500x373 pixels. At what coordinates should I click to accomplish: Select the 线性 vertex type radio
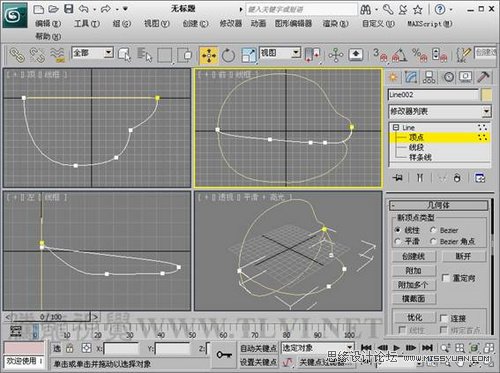pyautogui.click(x=397, y=230)
